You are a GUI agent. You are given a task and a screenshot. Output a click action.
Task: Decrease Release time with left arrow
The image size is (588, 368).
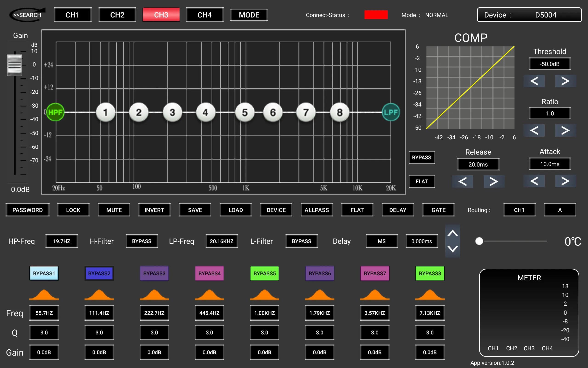coord(462,181)
